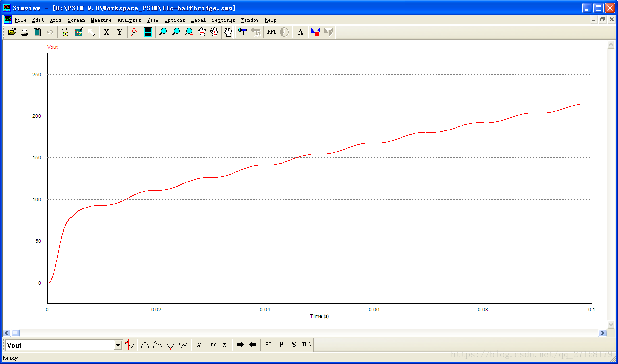Copy to clipboard using the clipboard icon
The image size is (618, 364).
point(37,32)
